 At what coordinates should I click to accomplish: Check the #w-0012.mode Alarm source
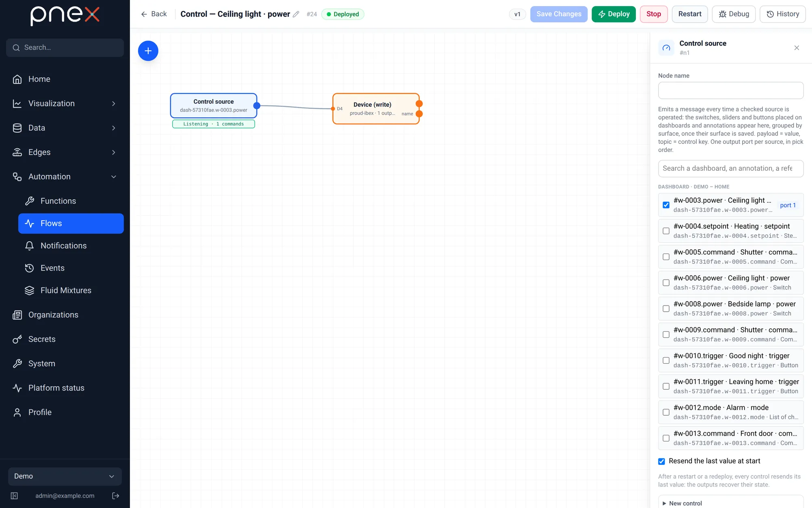tap(666, 412)
